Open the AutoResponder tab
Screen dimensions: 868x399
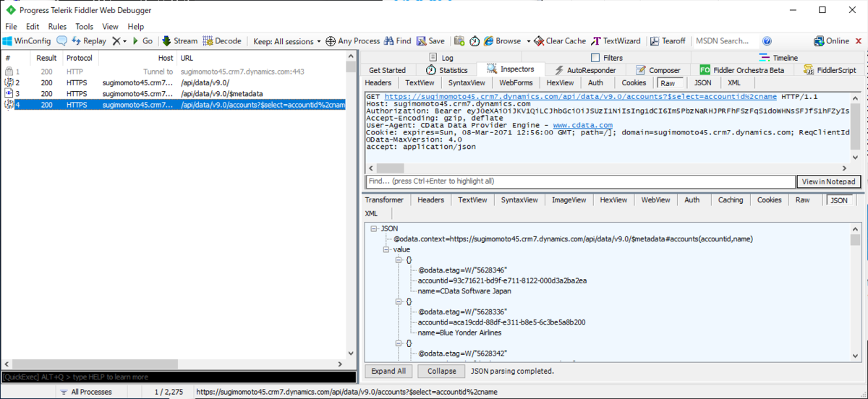(585, 70)
